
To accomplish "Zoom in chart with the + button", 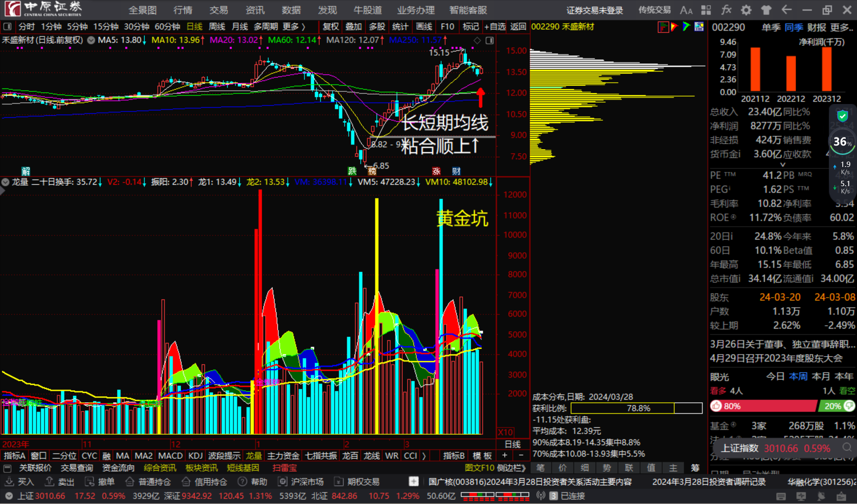I will pos(504,455).
